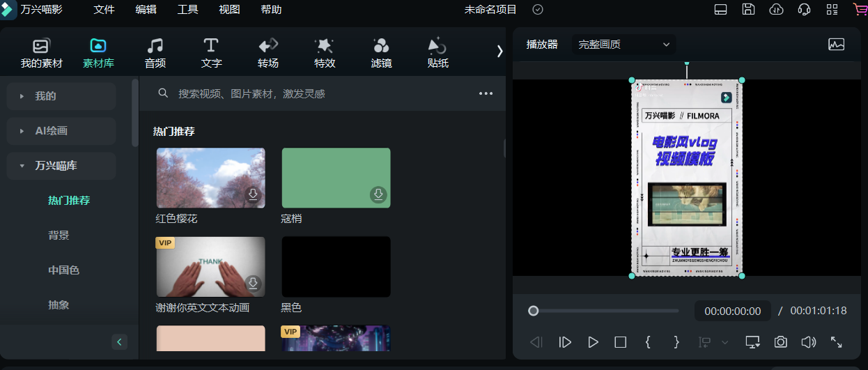The height and width of the screenshot is (370, 868).
Task: Show more tabs with right chevron
Action: click(499, 51)
